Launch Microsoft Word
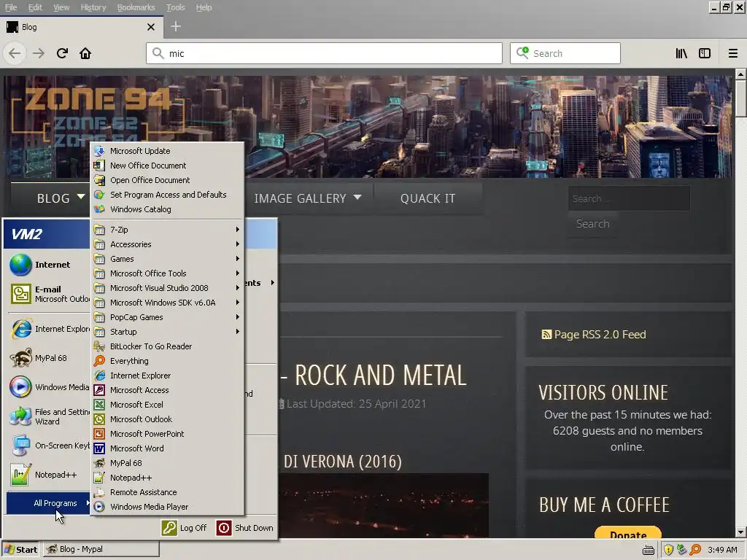 pyautogui.click(x=168, y=448)
